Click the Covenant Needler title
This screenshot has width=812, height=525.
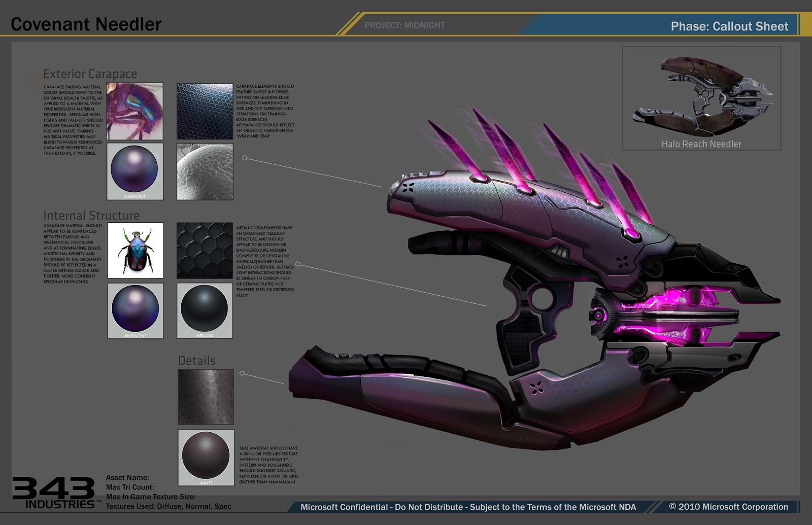[x=86, y=24]
